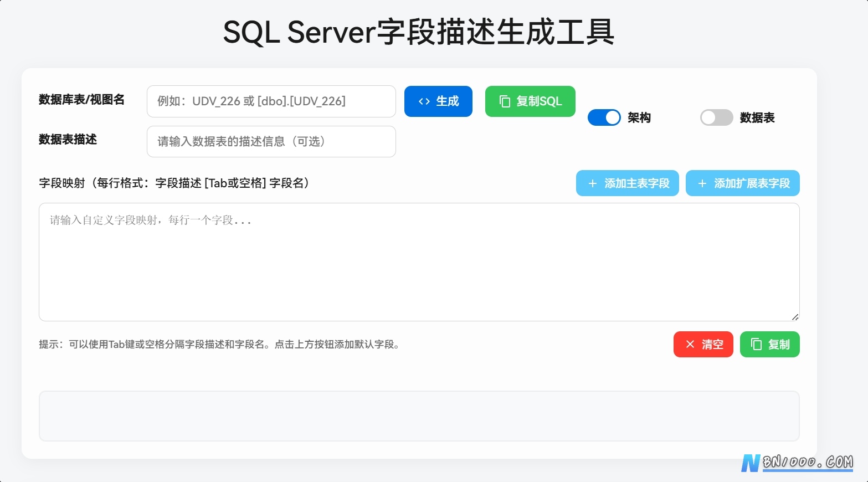Grab the textarea resize handle
868x482 pixels.
[x=795, y=317]
